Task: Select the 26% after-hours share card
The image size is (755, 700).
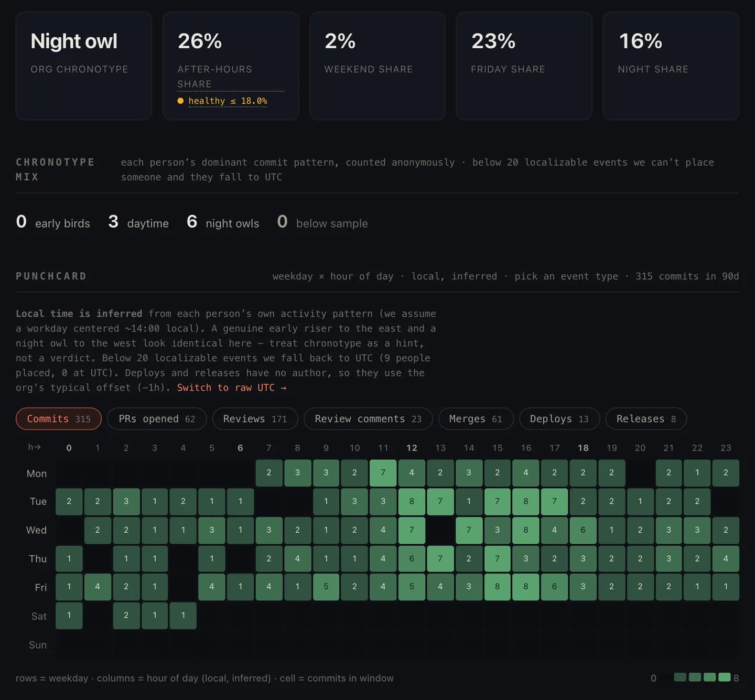Action: [x=231, y=66]
